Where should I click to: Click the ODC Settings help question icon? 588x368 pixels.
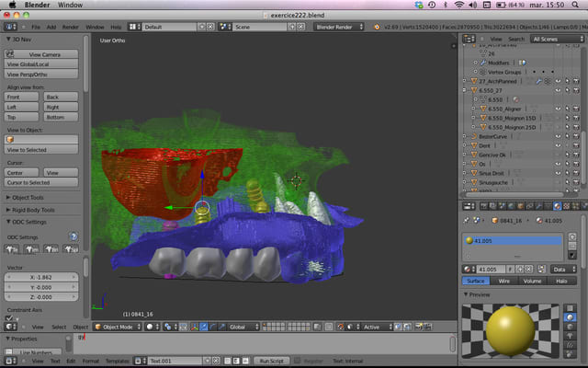(x=73, y=236)
